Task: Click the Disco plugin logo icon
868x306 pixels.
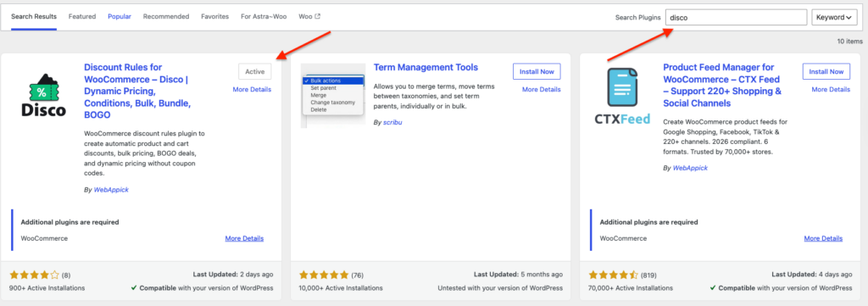Action: [44, 95]
